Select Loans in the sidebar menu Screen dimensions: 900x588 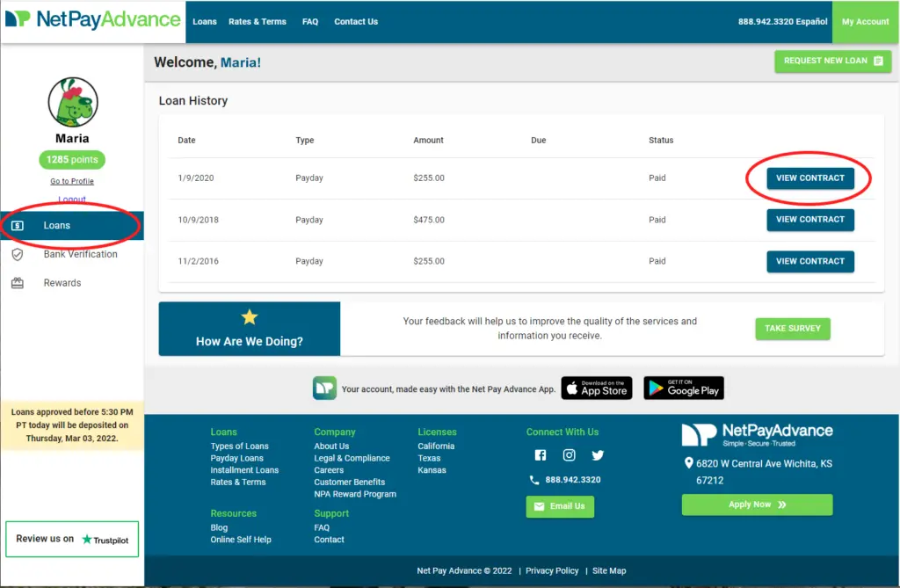coord(72,226)
